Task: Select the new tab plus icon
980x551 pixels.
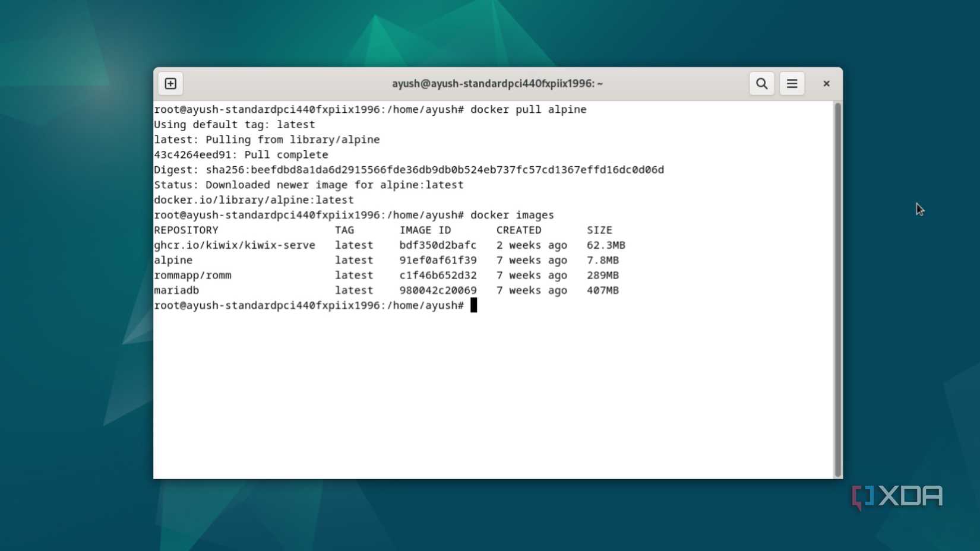Action: (x=170, y=83)
